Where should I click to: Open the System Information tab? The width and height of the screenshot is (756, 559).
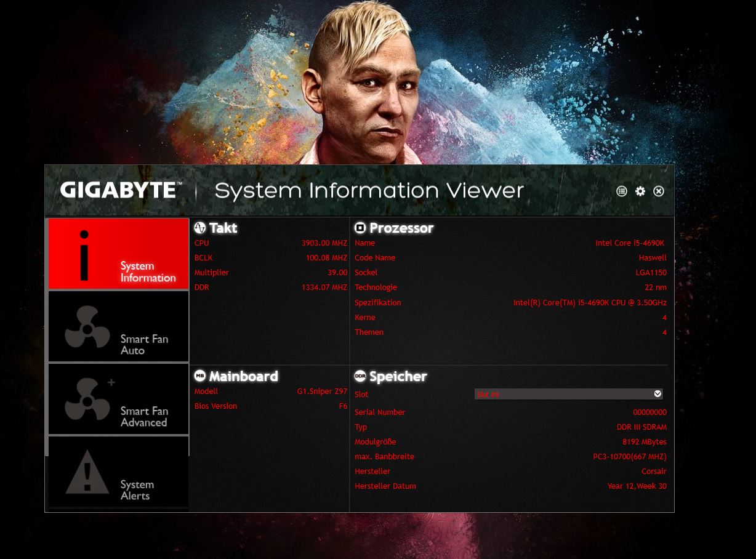point(118,254)
